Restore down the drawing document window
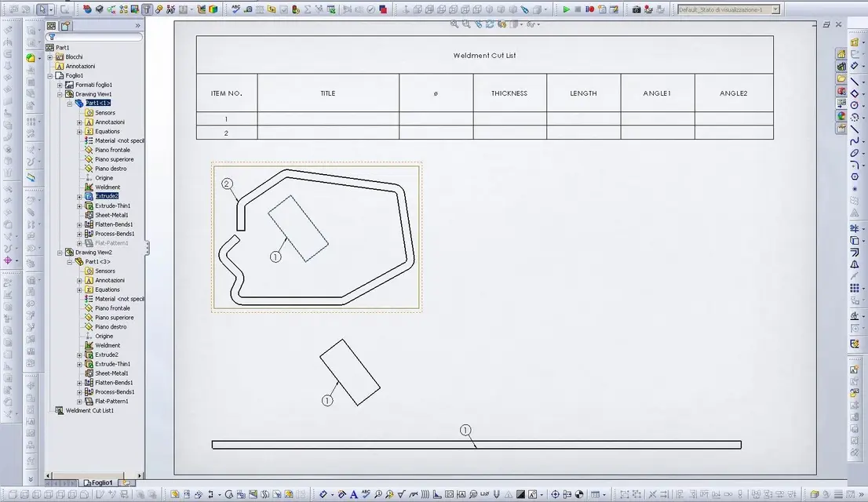 coord(826,24)
